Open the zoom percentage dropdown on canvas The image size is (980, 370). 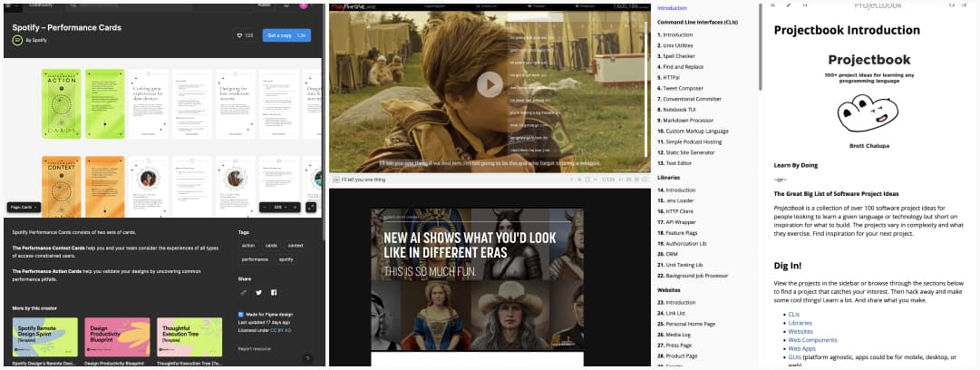pos(280,207)
